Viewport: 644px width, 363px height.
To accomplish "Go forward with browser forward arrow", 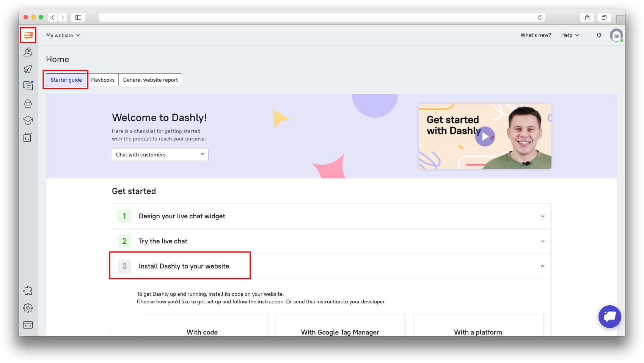I will pos(63,17).
